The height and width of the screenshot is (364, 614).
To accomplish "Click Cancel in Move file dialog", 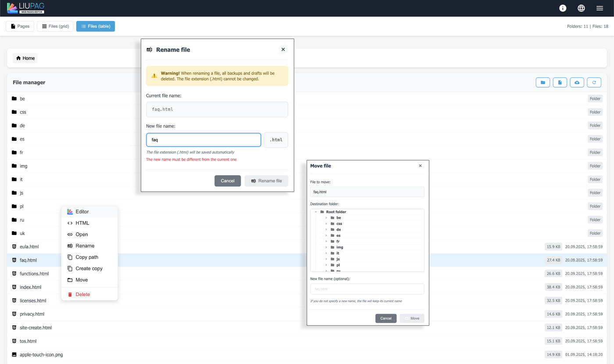I will pos(386,318).
